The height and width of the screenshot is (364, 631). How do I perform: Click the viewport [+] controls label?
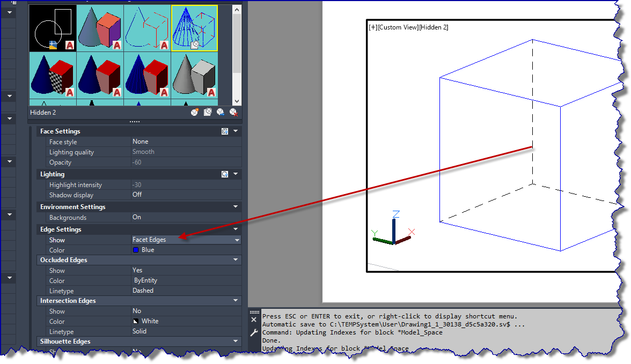(373, 27)
